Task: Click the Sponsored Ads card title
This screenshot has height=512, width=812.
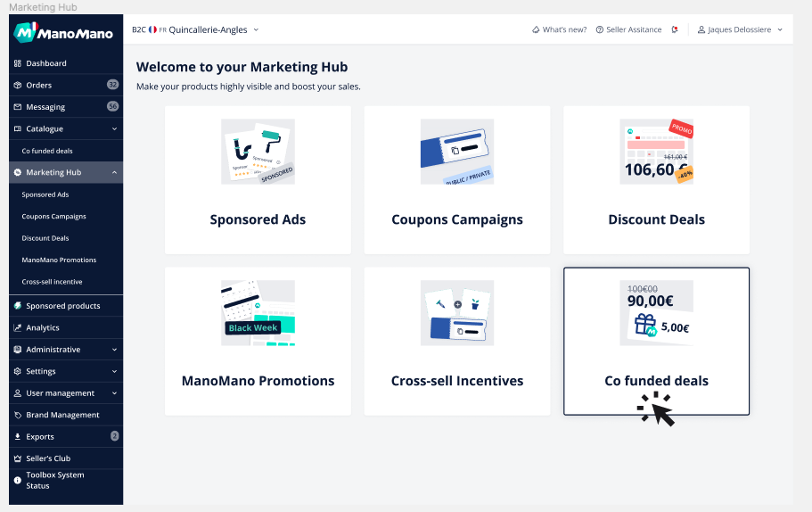Action: (258, 219)
